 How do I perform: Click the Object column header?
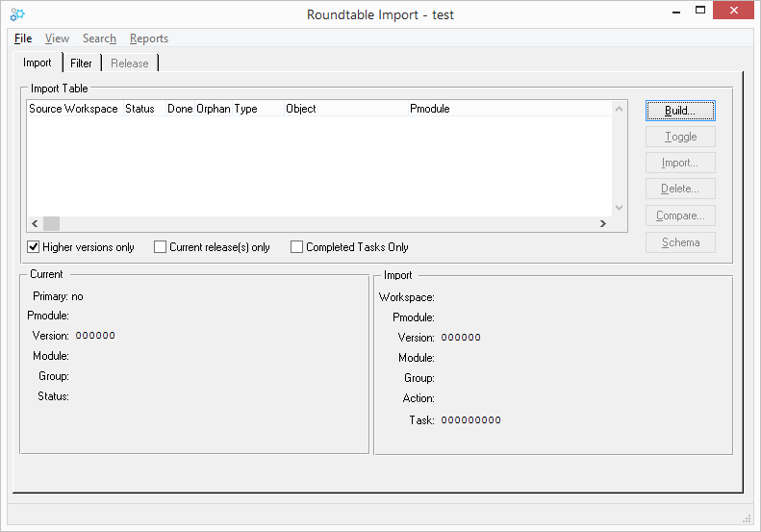coord(345,109)
